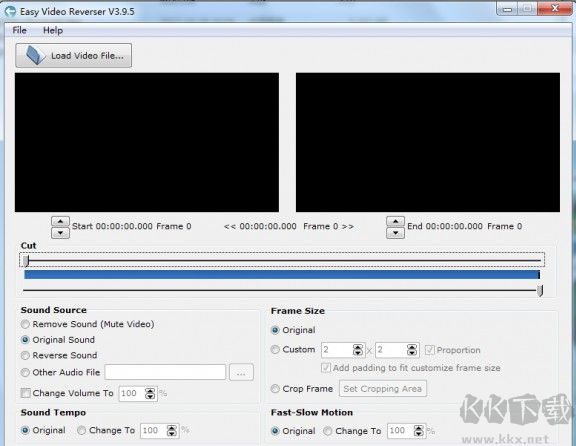Decrease Start frame with down arrow

[60, 233]
